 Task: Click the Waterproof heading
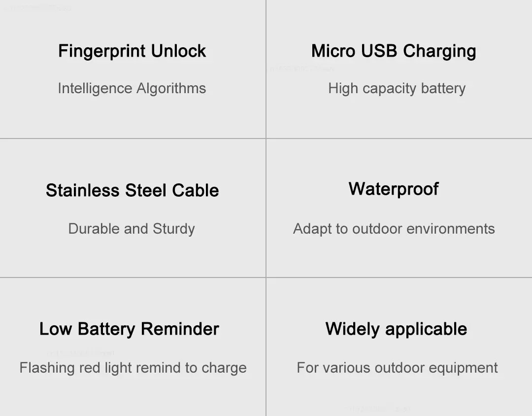coord(394,189)
